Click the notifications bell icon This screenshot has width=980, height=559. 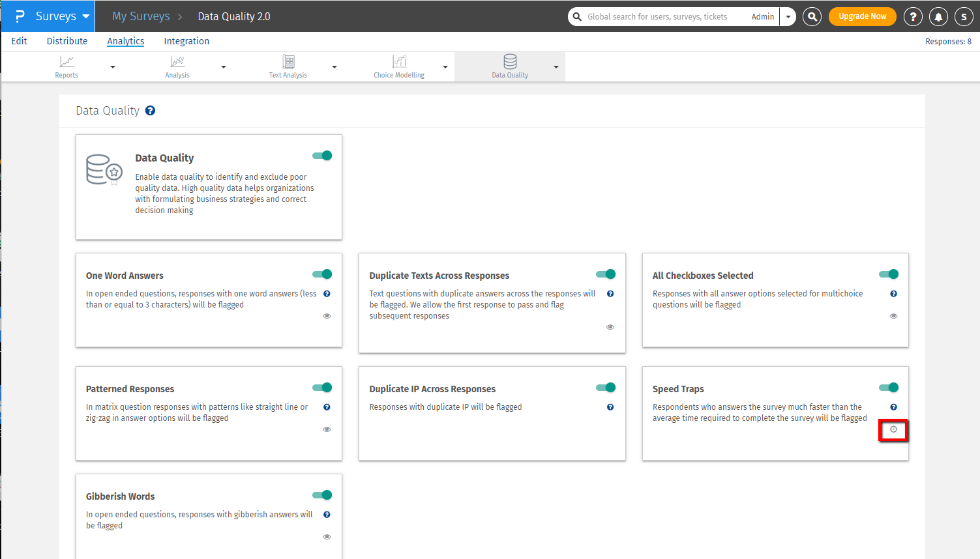pos(938,17)
